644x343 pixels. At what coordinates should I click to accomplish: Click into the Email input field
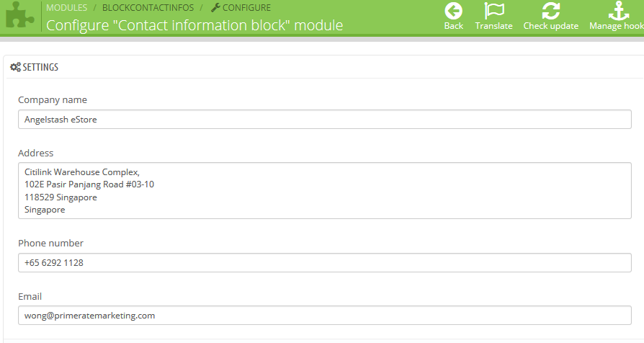pos(324,316)
